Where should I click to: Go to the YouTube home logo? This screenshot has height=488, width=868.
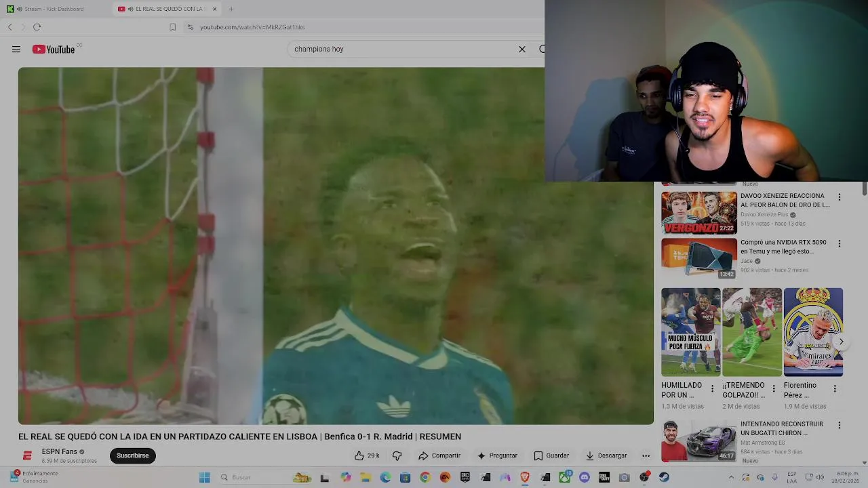coord(53,49)
